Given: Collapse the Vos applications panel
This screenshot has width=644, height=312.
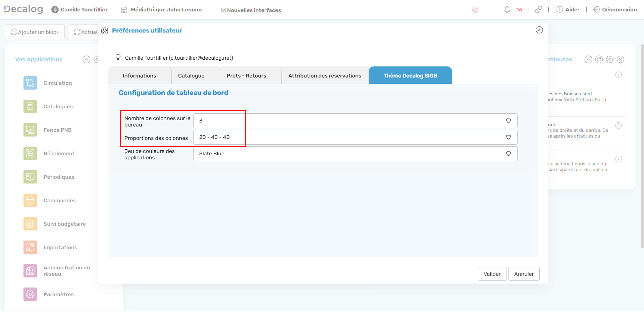Looking at the screenshot, I should 86,59.
